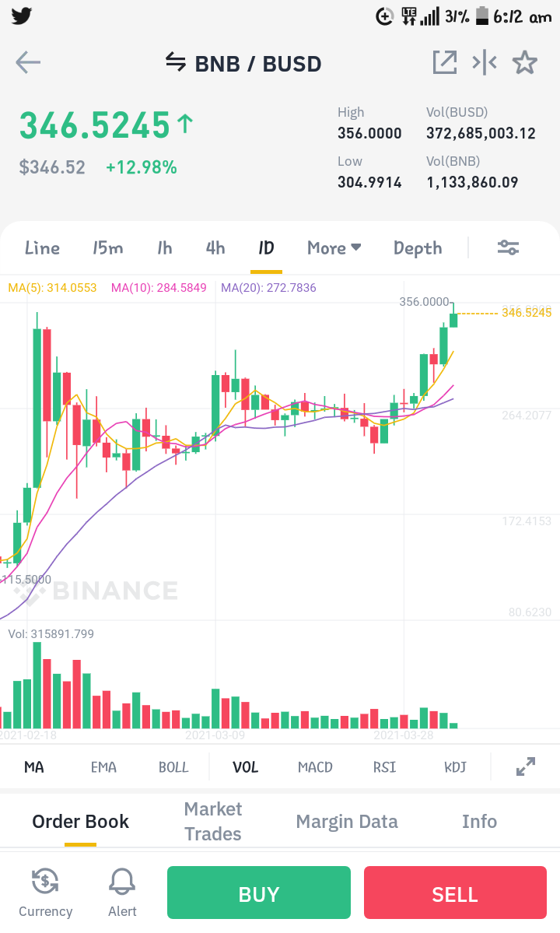Toggle the MA indicator

(34, 767)
